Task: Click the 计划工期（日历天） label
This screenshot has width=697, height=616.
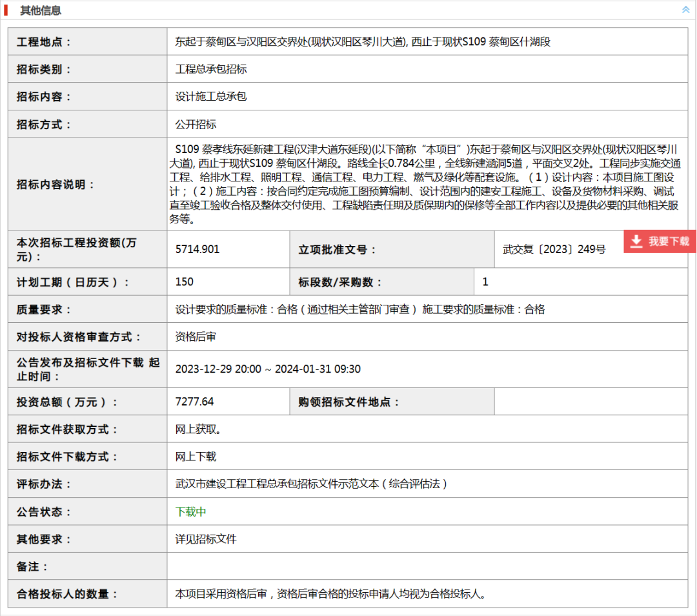Action: tap(73, 282)
